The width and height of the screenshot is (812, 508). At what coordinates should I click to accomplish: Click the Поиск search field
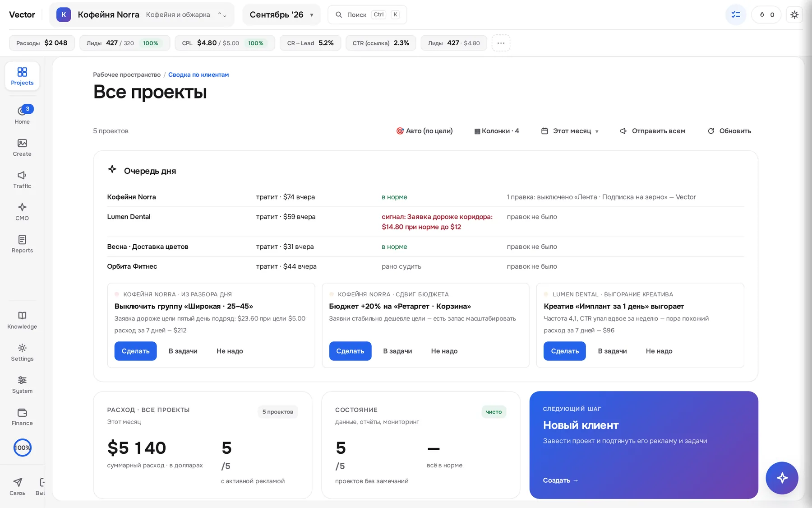coord(367,14)
